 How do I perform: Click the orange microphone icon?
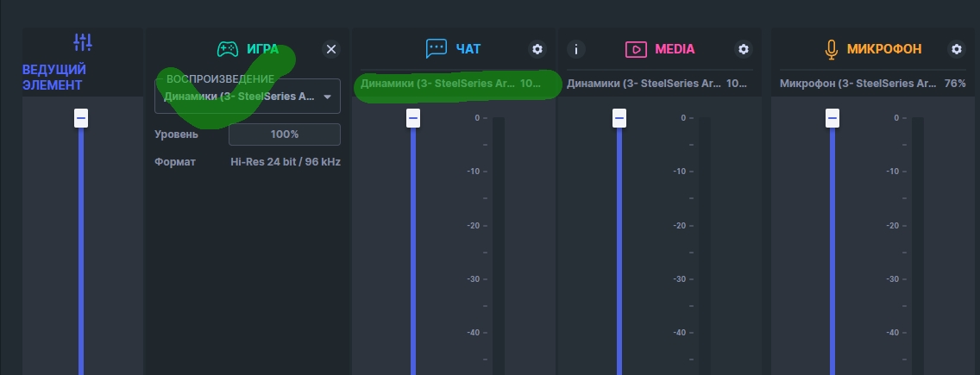pyautogui.click(x=831, y=50)
